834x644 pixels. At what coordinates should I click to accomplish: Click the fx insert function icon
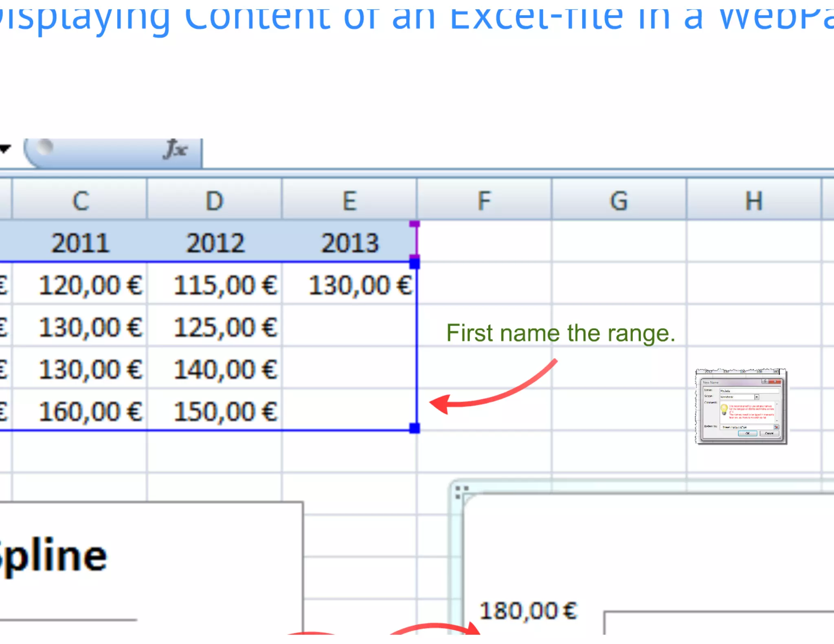(176, 149)
